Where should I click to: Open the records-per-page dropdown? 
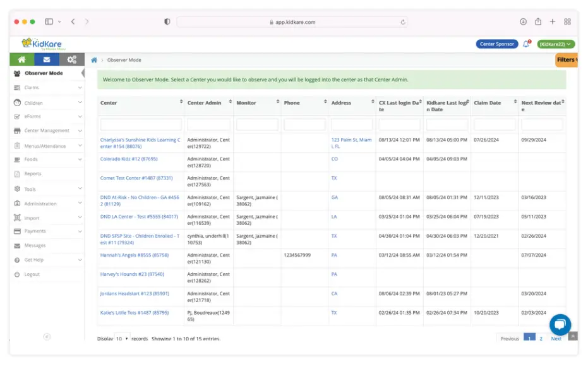(x=121, y=338)
